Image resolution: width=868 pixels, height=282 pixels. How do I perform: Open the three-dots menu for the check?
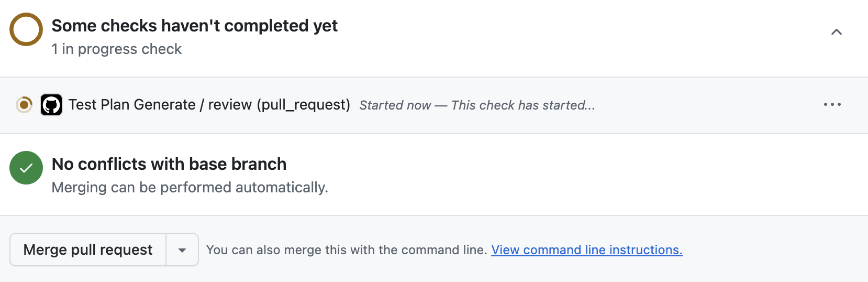point(832,105)
